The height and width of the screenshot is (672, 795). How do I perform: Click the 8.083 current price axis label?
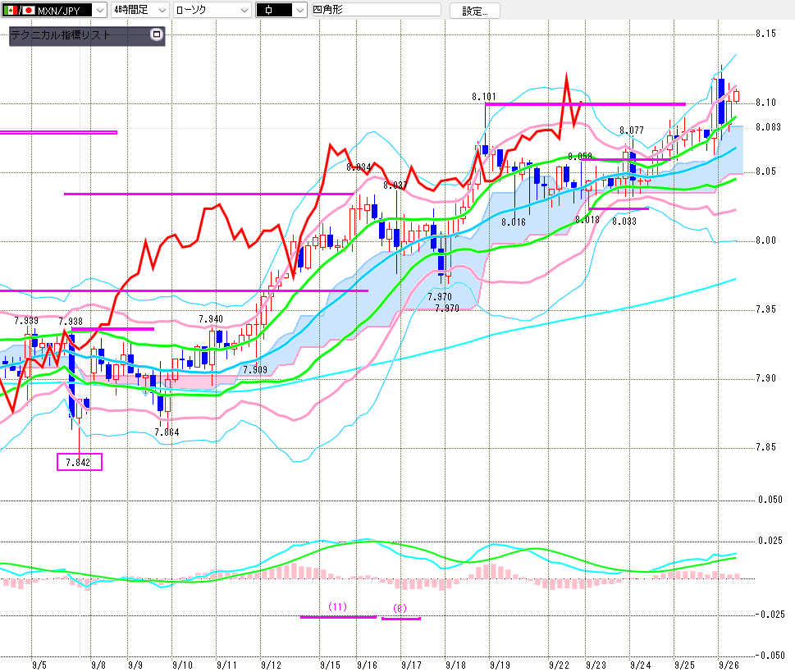coord(767,127)
